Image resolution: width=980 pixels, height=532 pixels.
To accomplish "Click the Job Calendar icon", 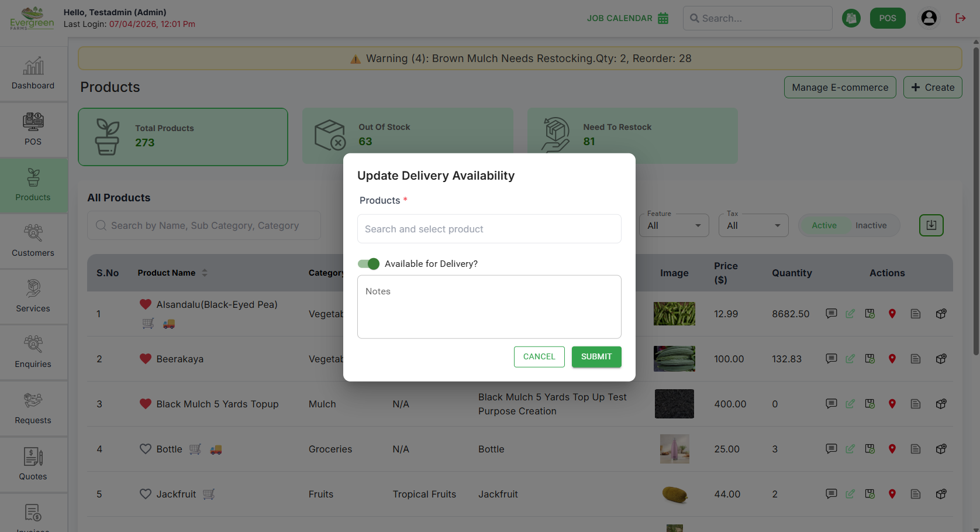I will [x=663, y=18].
